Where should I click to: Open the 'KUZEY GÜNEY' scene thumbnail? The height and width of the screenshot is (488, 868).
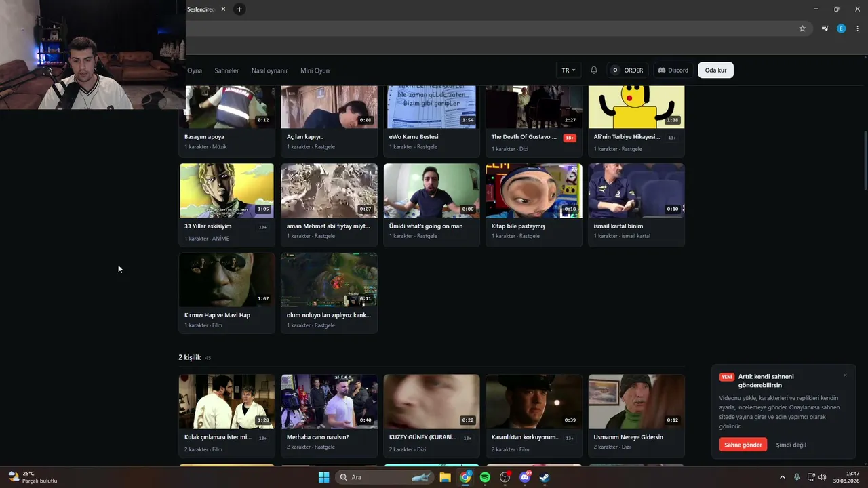431,402
